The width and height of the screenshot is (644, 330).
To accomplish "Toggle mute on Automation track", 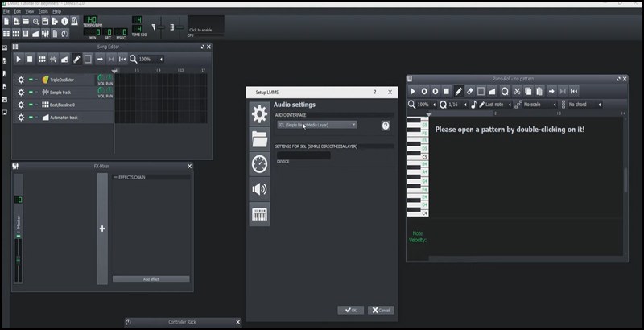I will pos(31,118).
